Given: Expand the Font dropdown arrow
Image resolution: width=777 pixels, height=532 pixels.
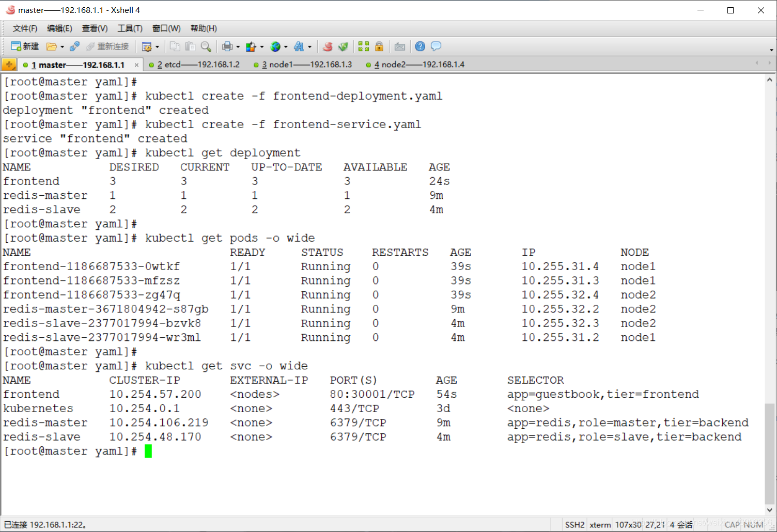Looking at the screenshot, I should point(309,46).
